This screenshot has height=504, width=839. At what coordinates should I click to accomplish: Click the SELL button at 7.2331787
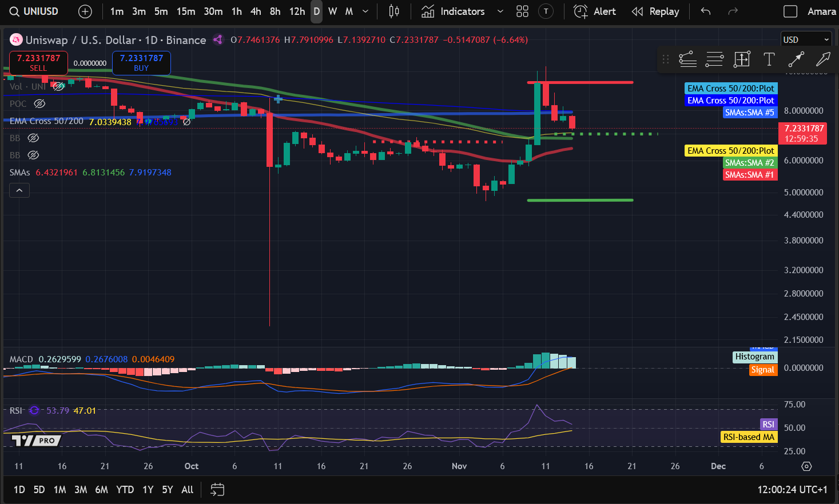click(x=38, y=63)
